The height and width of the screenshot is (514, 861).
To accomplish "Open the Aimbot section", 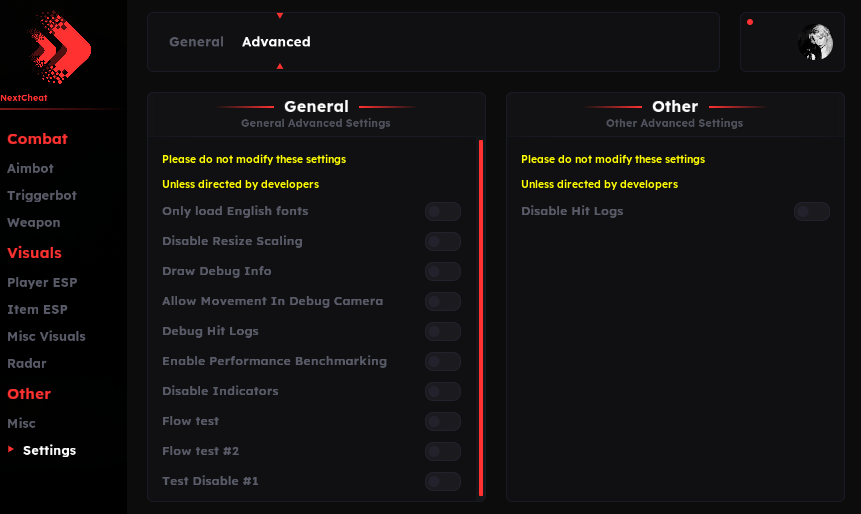I will click(x=30, y=169).
